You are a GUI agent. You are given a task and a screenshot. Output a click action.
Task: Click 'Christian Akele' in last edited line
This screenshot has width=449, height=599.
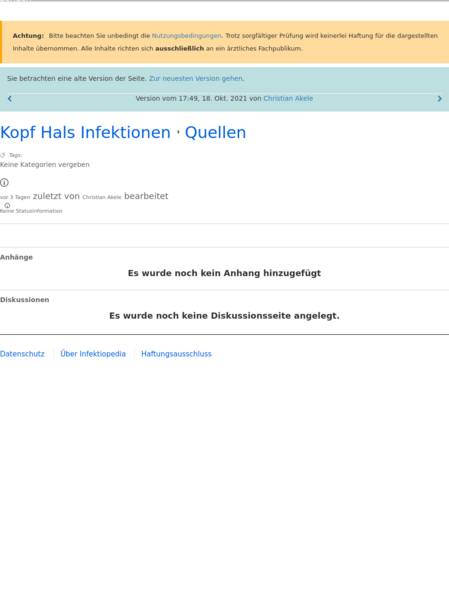(102, 197)
